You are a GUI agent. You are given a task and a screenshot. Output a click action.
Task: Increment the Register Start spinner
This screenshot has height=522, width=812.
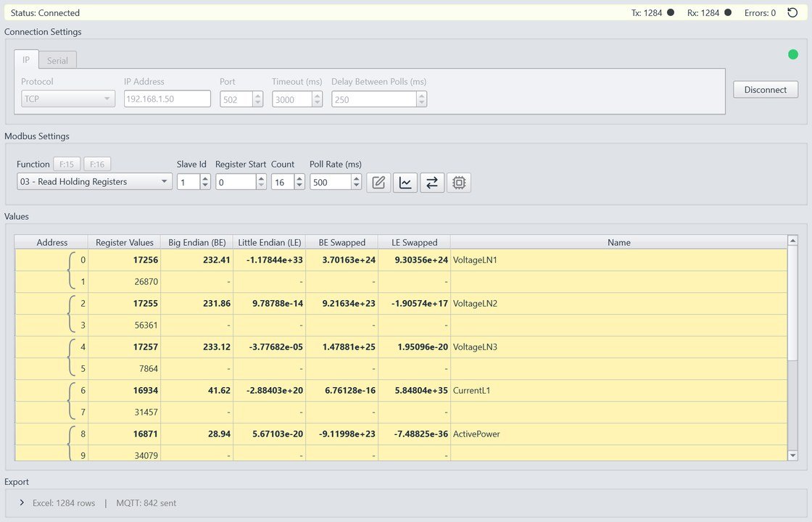click(x=261, y=178)
